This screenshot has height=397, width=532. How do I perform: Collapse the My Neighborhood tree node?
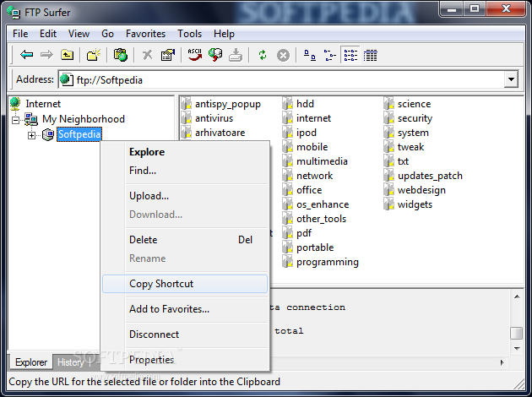(15, 120)
